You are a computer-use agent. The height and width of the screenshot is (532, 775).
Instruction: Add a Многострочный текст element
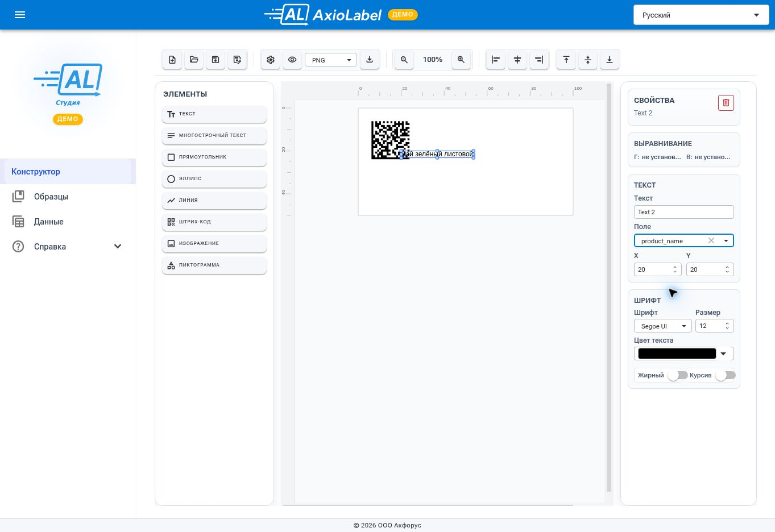pyautogui.click(x=214, y=135)
